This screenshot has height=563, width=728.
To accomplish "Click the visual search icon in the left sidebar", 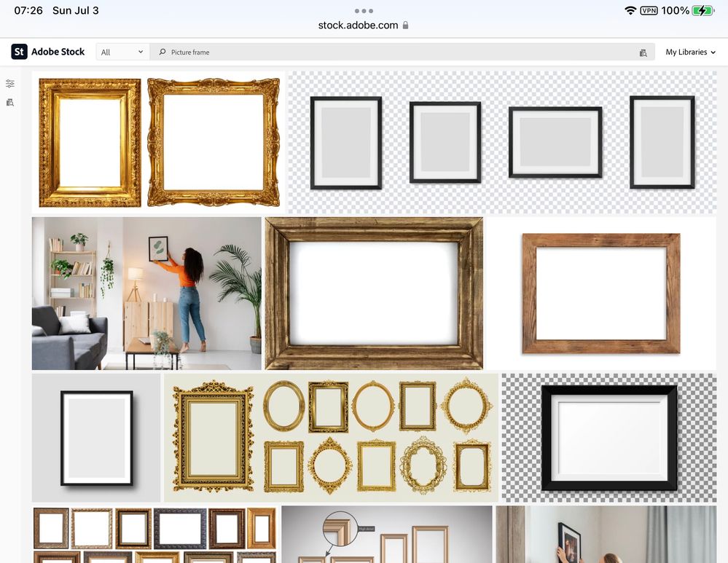I will click(9, 102).
